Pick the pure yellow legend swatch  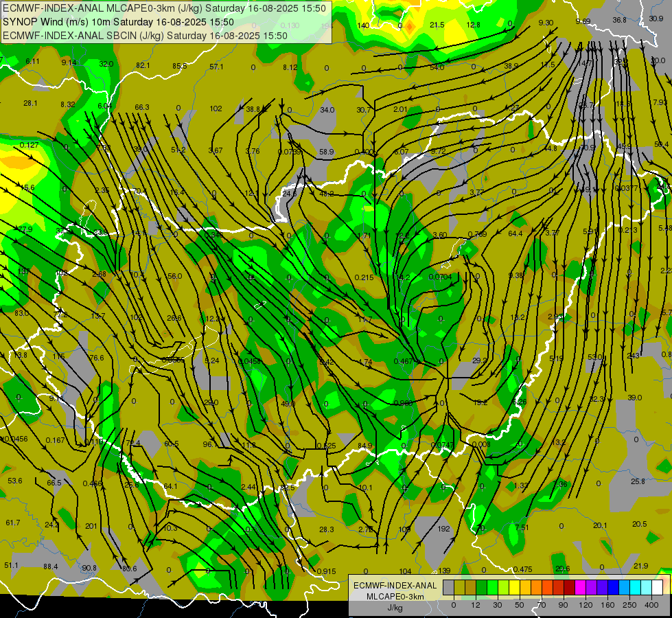point(514,587)
